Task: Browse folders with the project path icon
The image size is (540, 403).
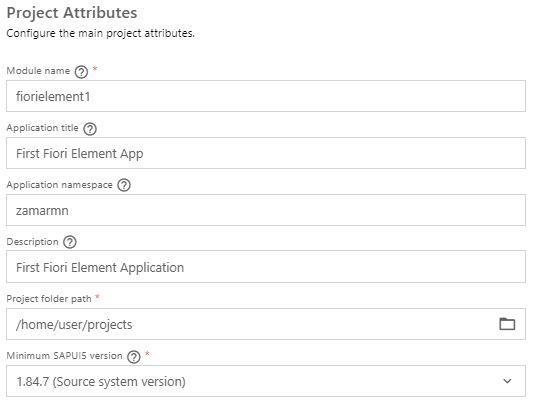Action: [x=507, y=324]
